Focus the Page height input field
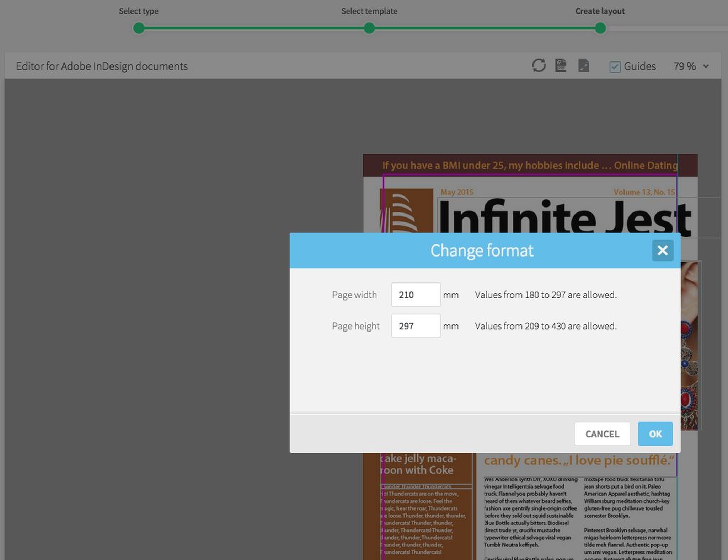This screenshot has width=728, height=560. [x=416, y=326]
